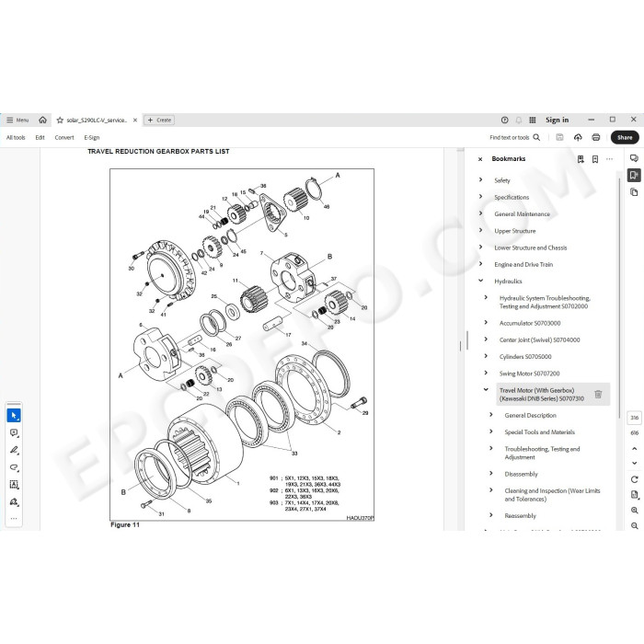Click Find text or tools search
Screen dimensions: 644x644
tap(514, 138)
